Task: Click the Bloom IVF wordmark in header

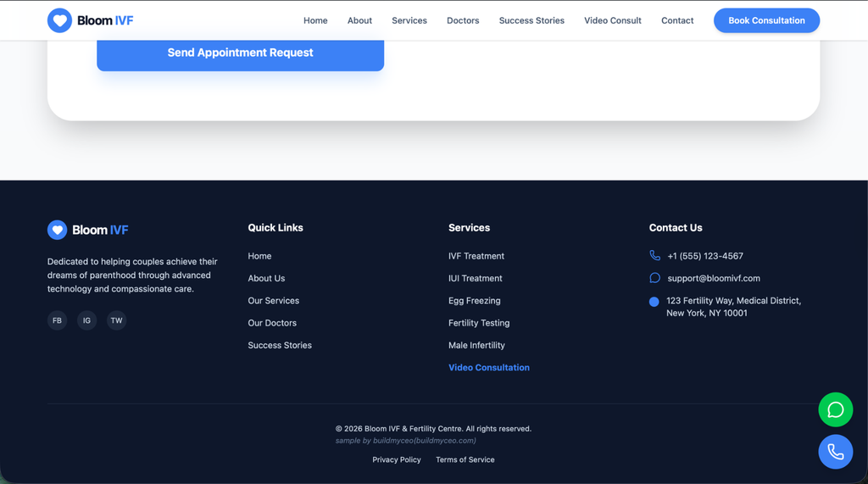Action: tap(105, 20)
